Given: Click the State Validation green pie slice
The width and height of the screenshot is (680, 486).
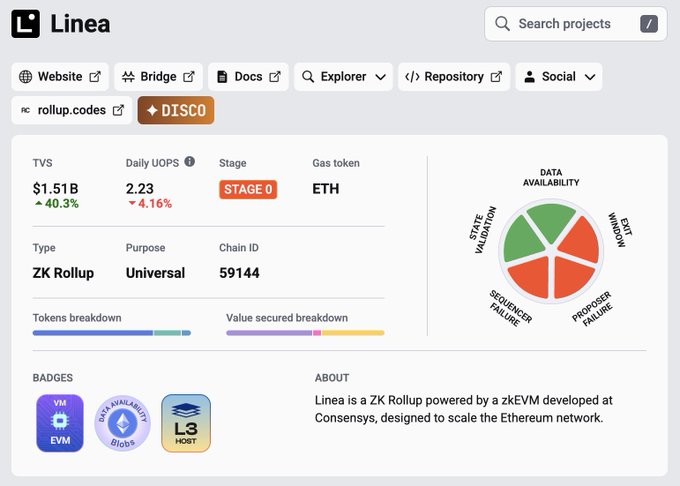Looking at the screenshot, I should [x=522, y=241].
